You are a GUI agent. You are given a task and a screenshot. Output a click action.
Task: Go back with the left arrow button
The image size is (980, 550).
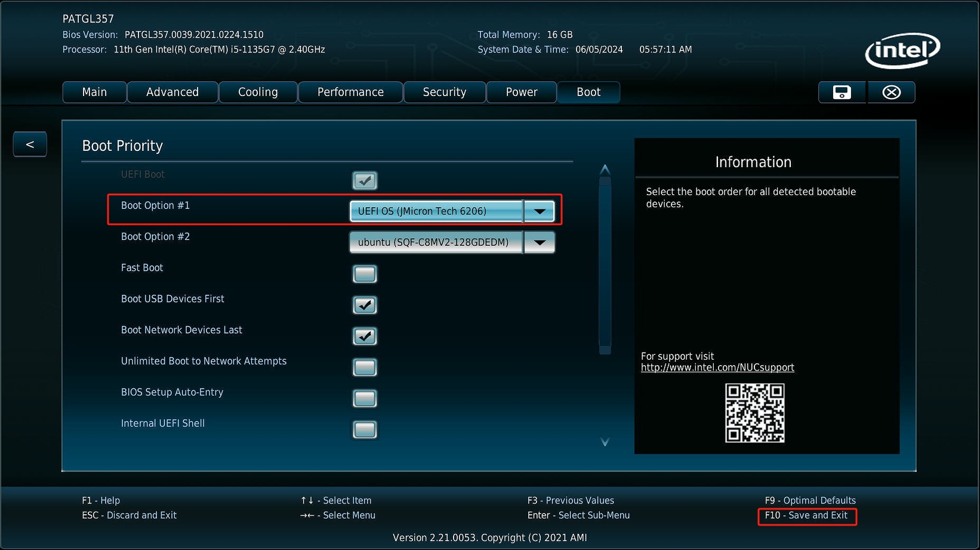[x=30, y=144]
